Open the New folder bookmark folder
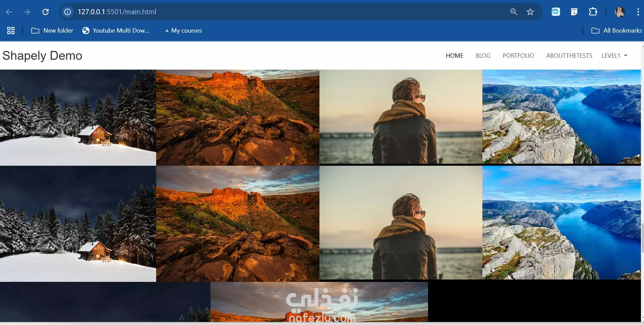The width and height of the screenshot is (644, 325). (52, 31)
